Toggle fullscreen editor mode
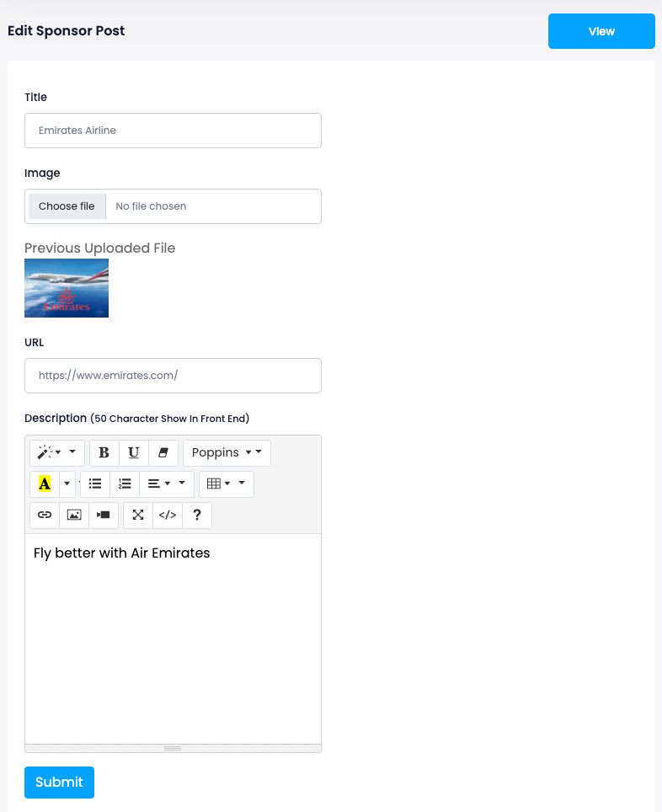The height and width of the screenshot is (812, 662). click(x=138, y=516)
